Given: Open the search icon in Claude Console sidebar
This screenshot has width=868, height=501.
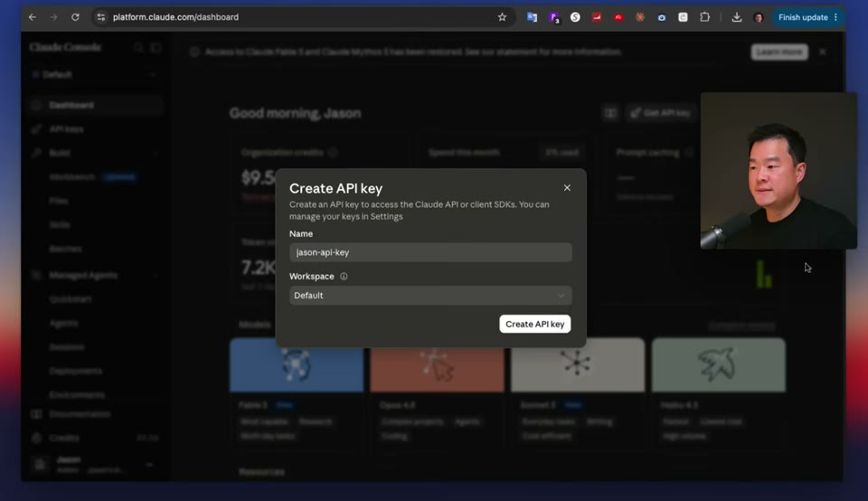Looking at the screenshot, I should point(138,48).
